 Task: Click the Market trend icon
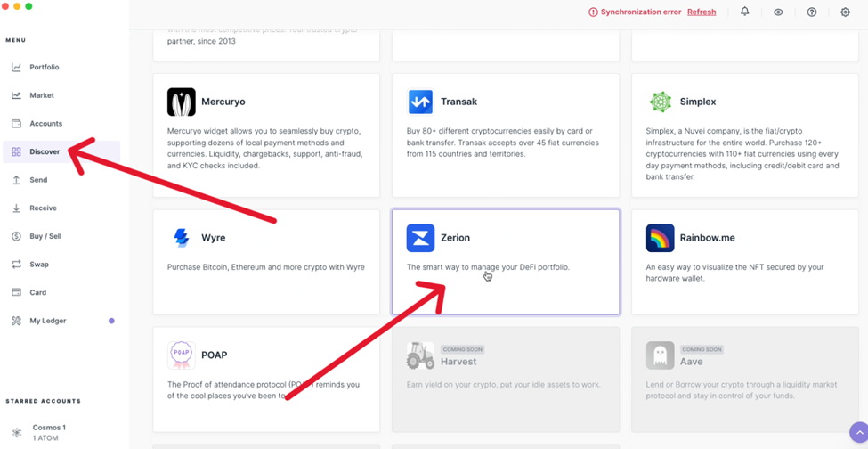click(x=17, y=95)
